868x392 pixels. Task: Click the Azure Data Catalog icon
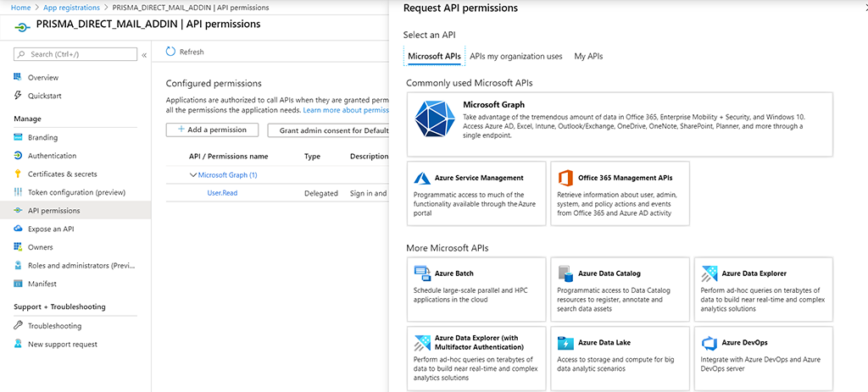(565, 273)
